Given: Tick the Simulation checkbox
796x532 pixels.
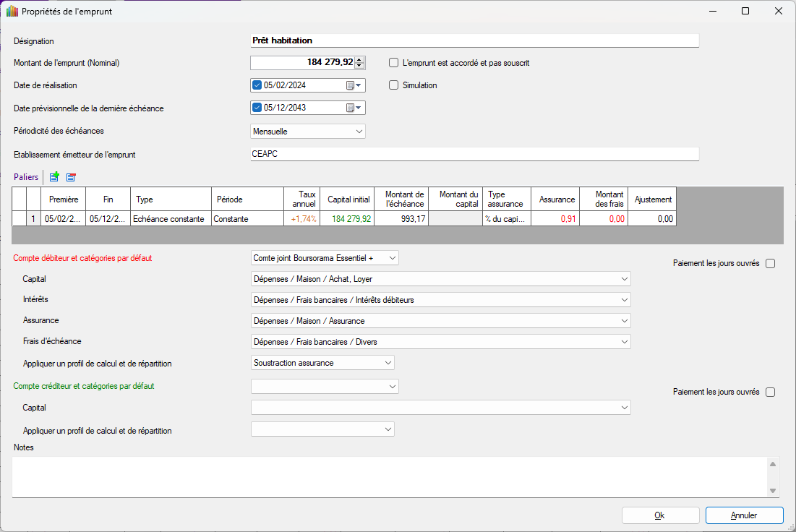Looking at the screenshot, I should (x=394, y=85).
